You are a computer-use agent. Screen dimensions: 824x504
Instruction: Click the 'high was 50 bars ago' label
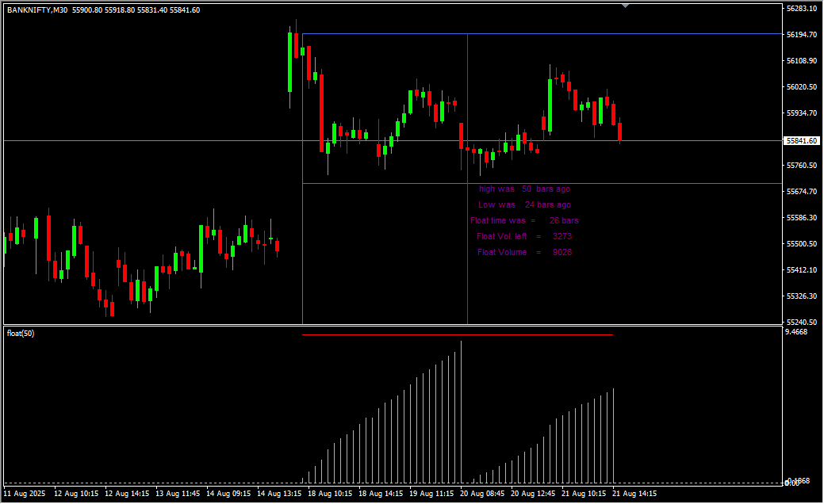tap(524, 189)
